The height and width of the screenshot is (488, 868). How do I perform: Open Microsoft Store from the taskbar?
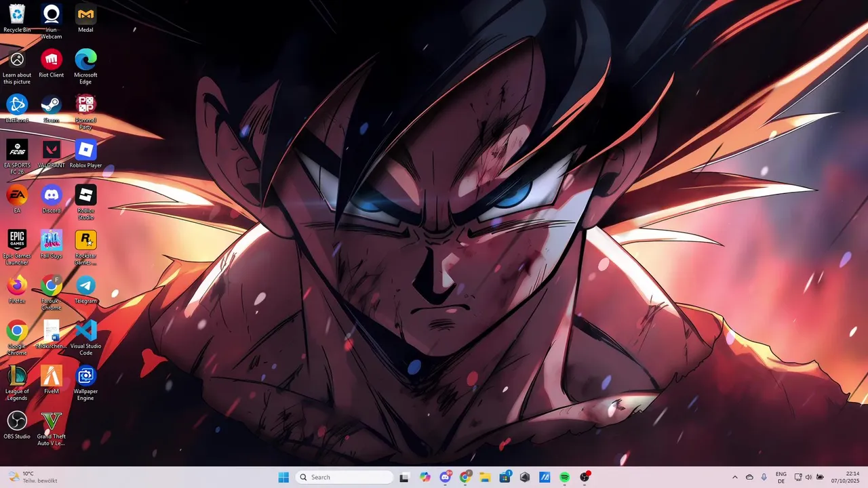coord(505,477)
